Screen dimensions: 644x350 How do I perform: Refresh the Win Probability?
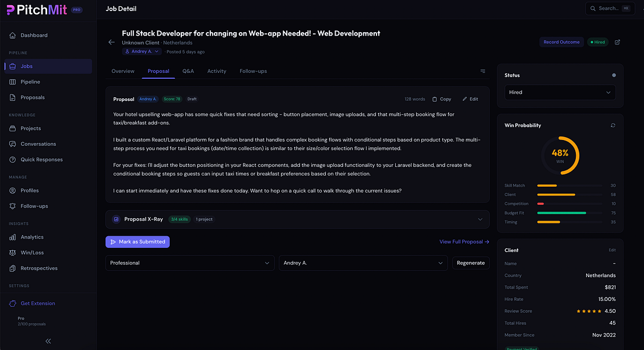(x=613, y=125)
